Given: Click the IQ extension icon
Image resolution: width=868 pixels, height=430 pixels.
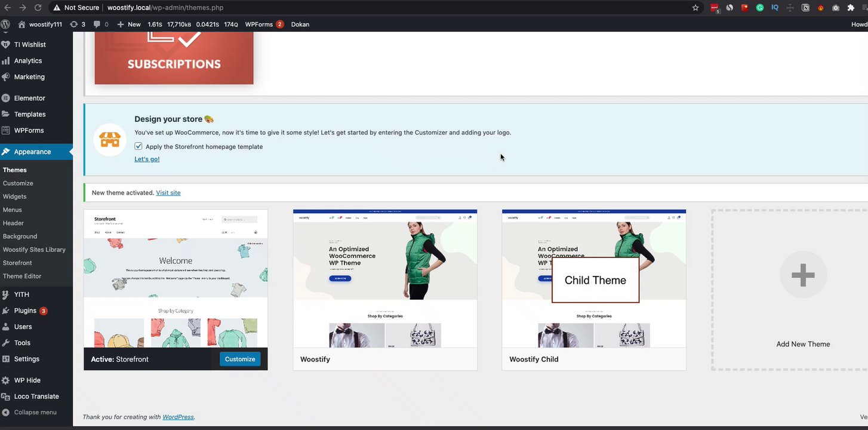Looking at the screenshot, I should tap(775, 8).
